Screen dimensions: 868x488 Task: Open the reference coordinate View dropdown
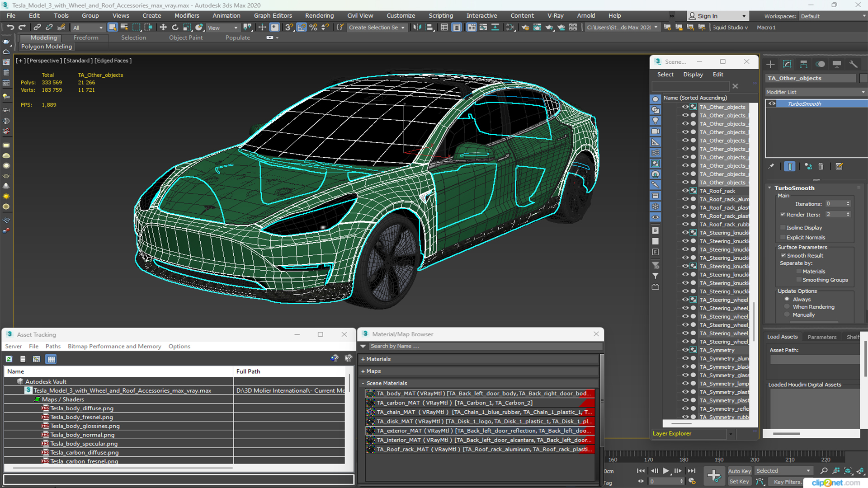click(222, 28)
